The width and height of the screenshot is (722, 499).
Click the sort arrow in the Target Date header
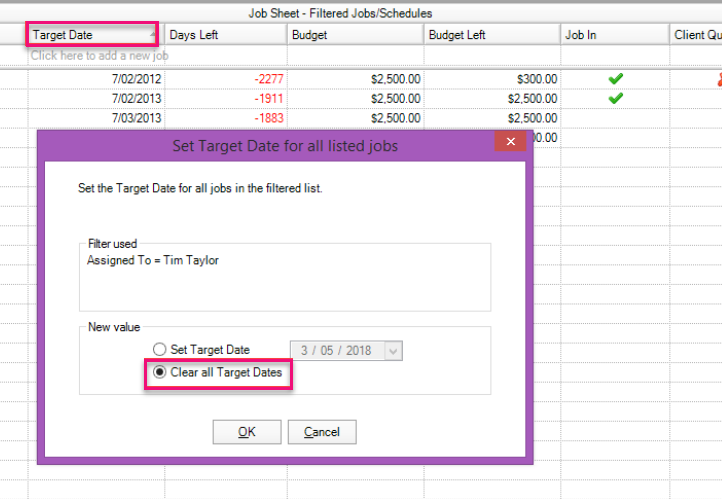click(152, 35)
